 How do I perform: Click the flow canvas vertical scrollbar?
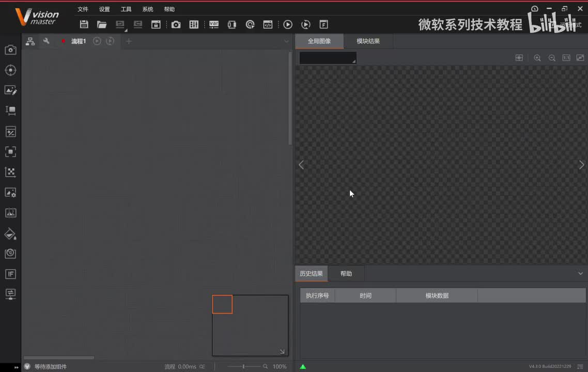pyautogui.click(x=290, y=98)
